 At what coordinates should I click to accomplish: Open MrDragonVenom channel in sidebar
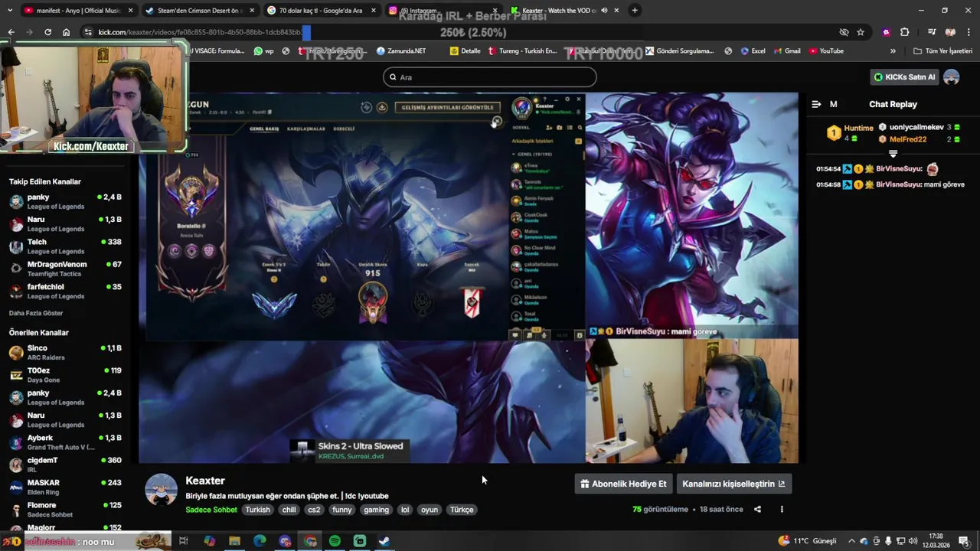[65, 269]
